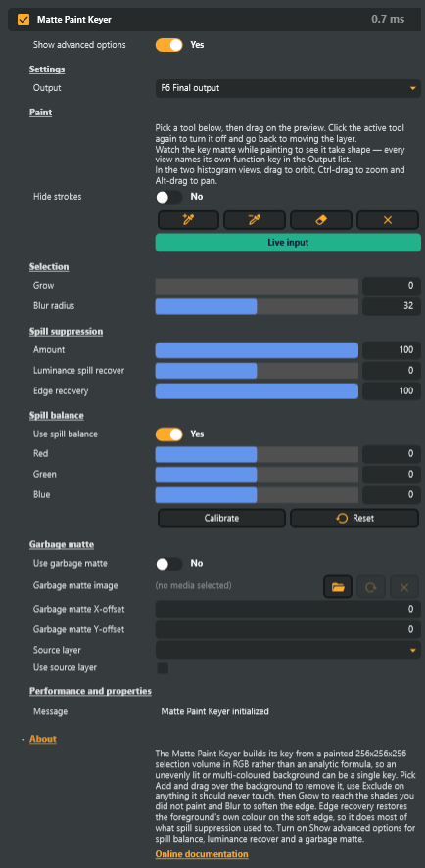Disable the Matte Paint Keer effect checkbox
The width and height of the screenshot is (425, 868).
pyautogui.click(x=24, y=20)
